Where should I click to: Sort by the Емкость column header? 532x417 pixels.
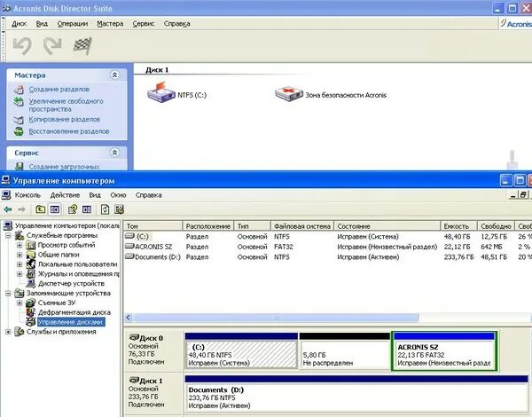(x=458, y=226)
